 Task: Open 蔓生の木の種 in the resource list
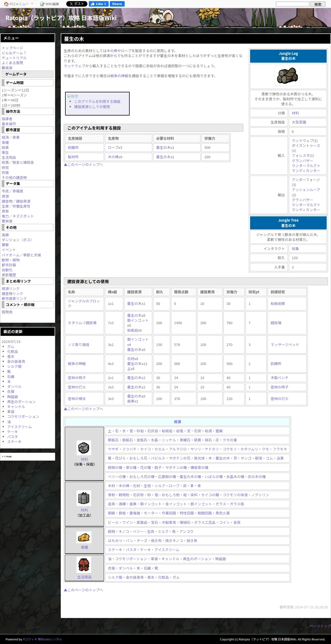190,477
